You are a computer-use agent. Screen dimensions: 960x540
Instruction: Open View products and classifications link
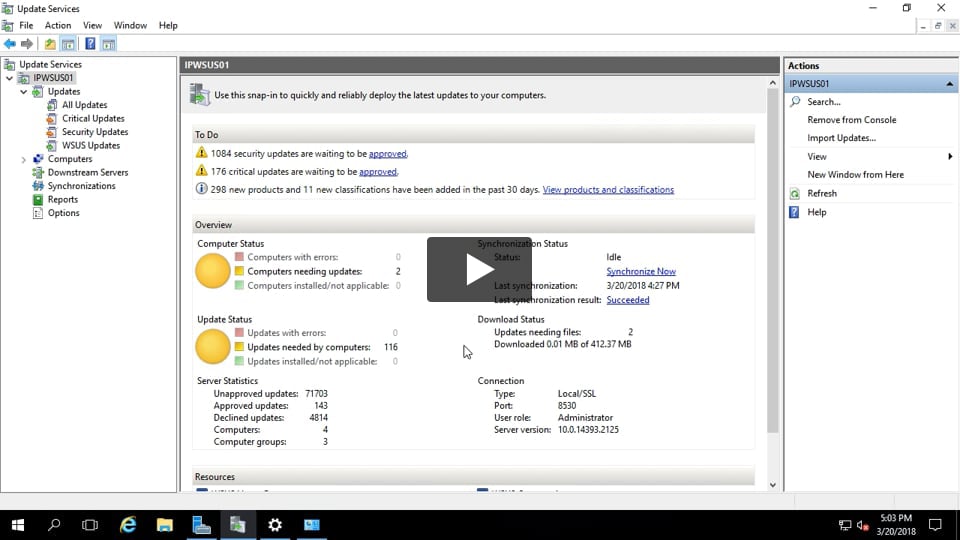pos(608,190)
